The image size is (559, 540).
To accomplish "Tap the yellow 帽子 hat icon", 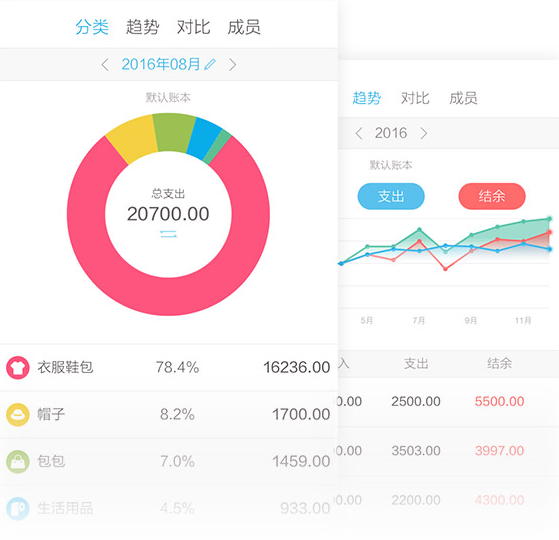I will click(17, 415).
